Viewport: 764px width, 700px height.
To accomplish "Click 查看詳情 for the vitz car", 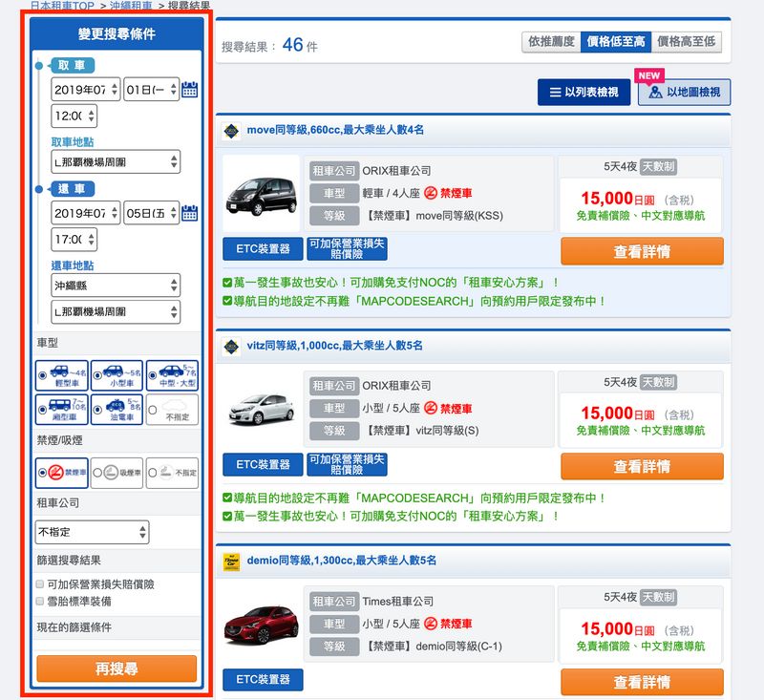I will pyautogui.click(x=642, y=467).
